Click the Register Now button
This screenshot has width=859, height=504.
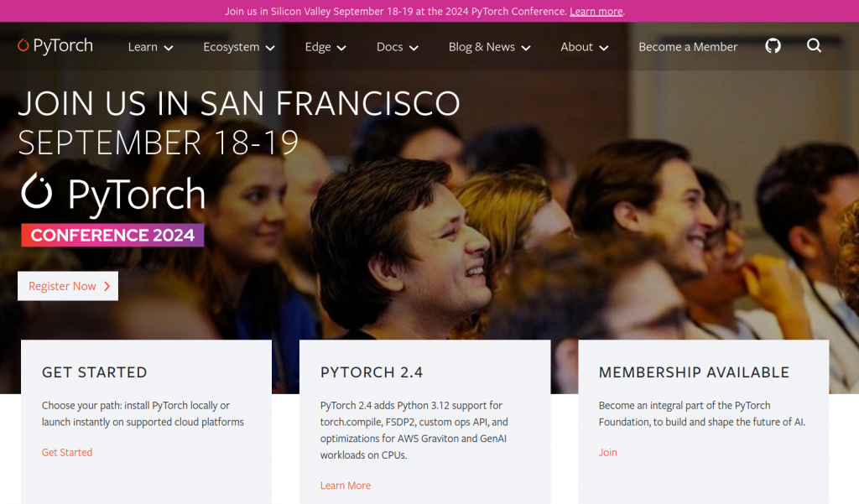click(68, 286)
